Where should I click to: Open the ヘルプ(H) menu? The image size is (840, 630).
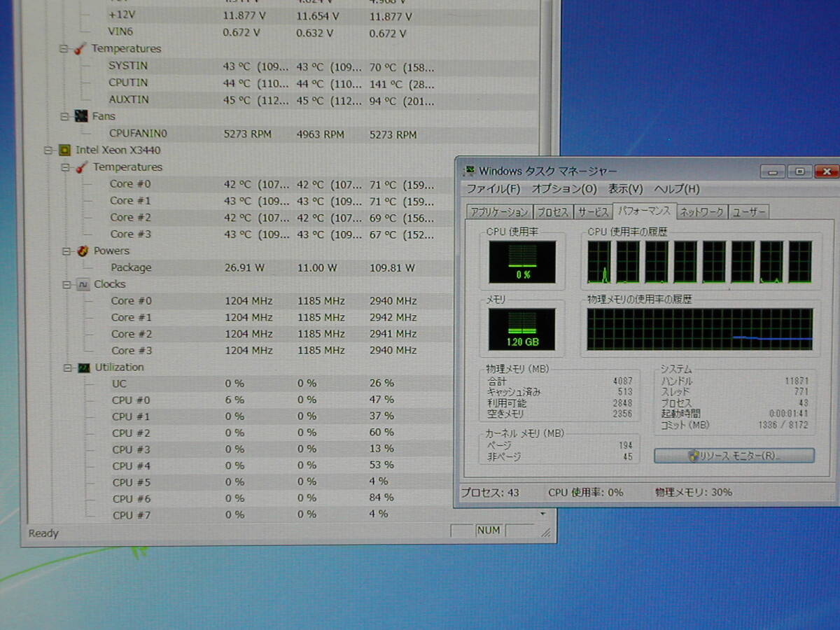(x=676, y=189)
